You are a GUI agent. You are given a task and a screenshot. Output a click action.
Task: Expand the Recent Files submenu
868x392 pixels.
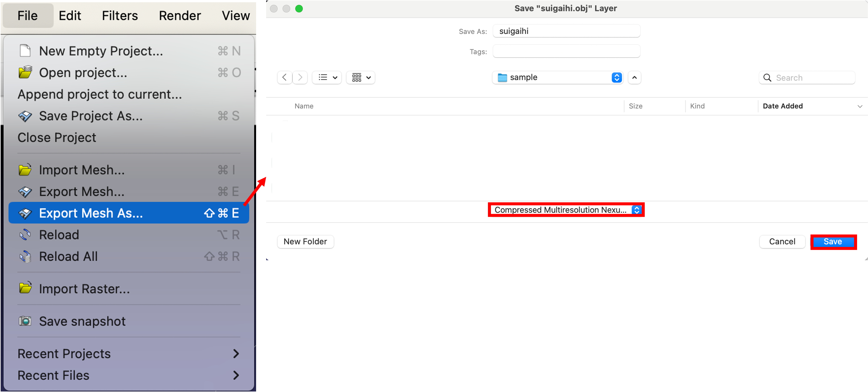pyautogui.click(x=129, y=375)
